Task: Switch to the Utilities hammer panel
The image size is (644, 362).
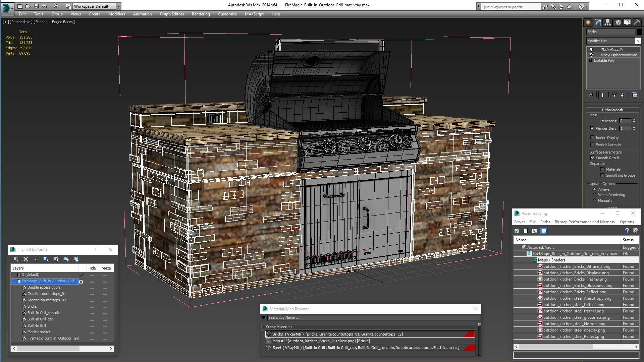Action: point(637,22)
